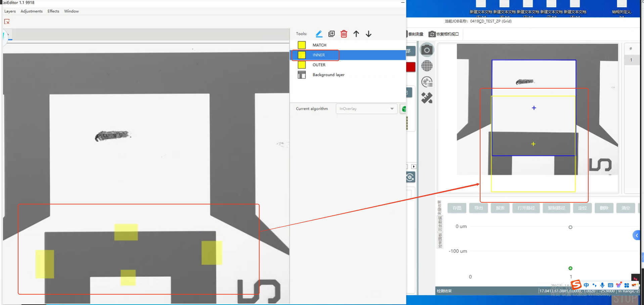The height and width of the screenshot is (305, 644).
Task: Click the Sogou input method icon
Action: point(576,285)
